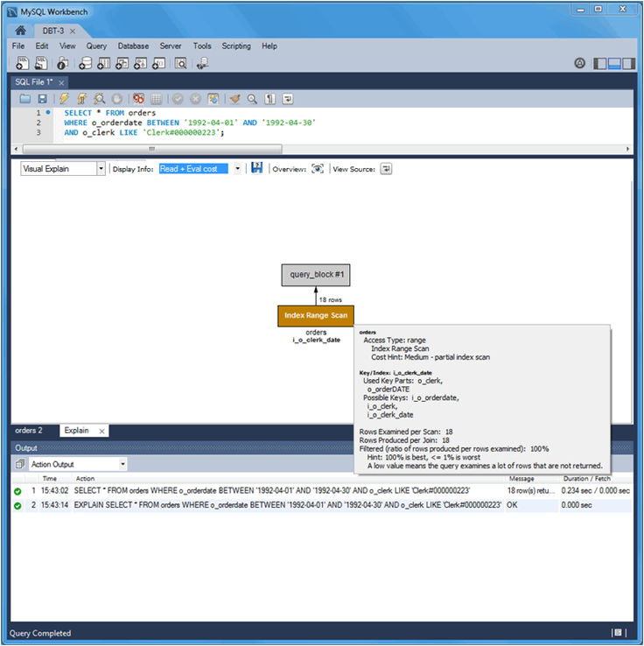Toggle the left sidebar panel visibility

point(600,63)
